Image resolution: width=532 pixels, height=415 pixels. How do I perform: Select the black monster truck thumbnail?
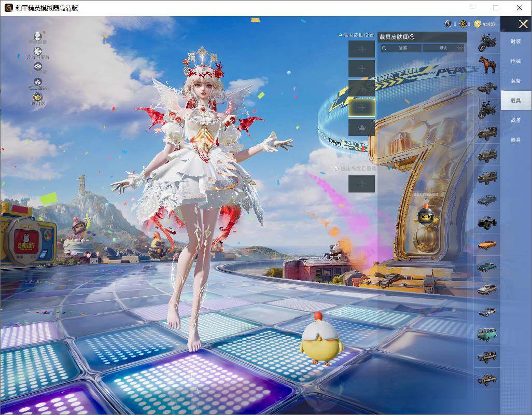(x=487, y=223)
